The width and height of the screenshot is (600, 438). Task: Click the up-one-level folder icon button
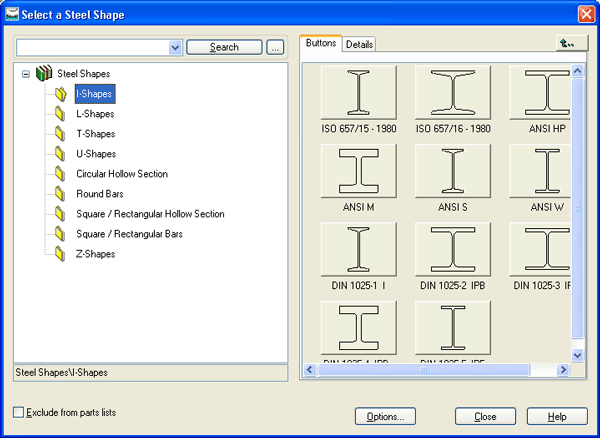pyautogui.click(x=571, y=43)
